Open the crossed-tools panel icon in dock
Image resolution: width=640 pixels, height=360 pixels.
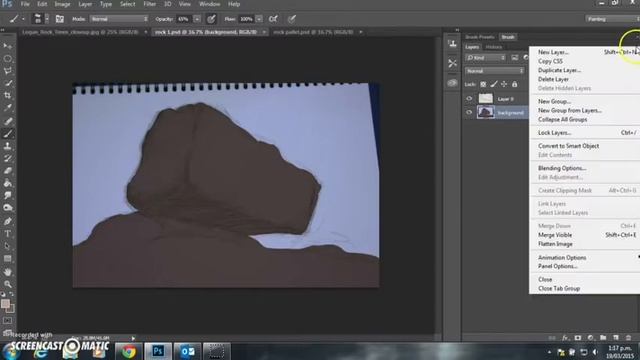coord(452,63)
